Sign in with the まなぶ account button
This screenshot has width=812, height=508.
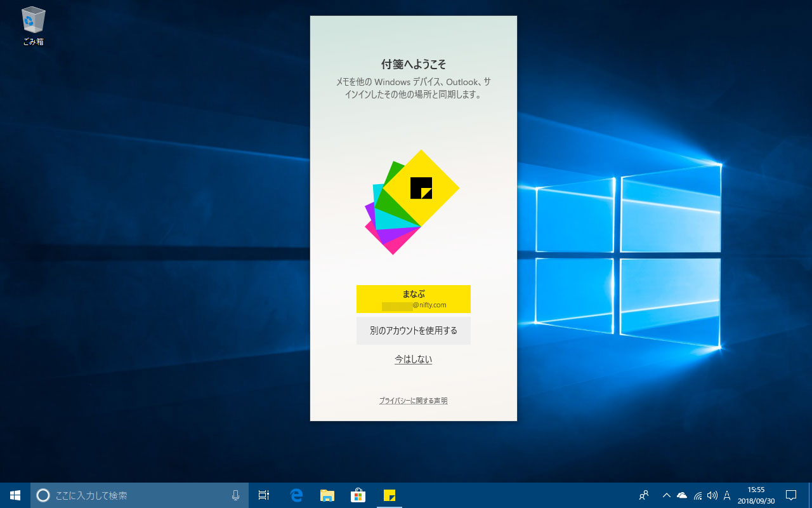pos(413,299)
